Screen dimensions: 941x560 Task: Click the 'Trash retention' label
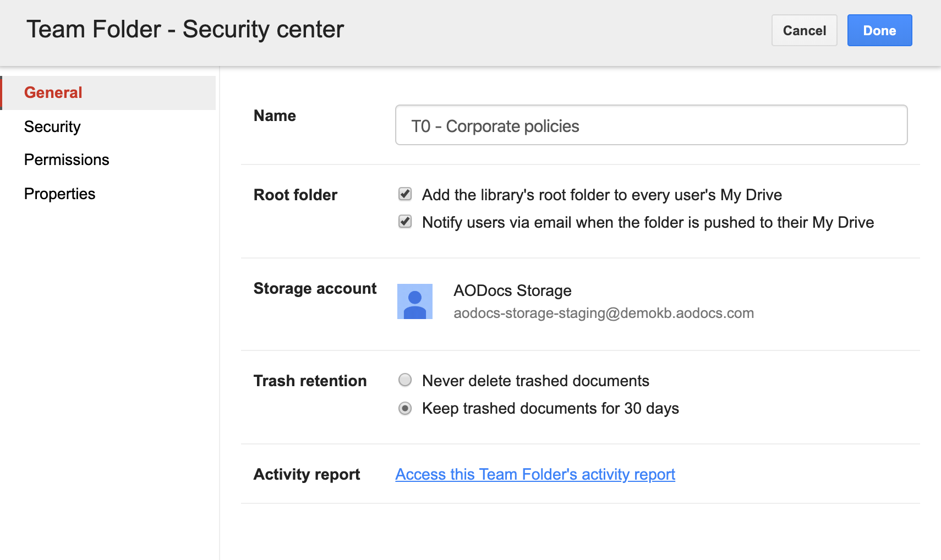click(310, 381)
